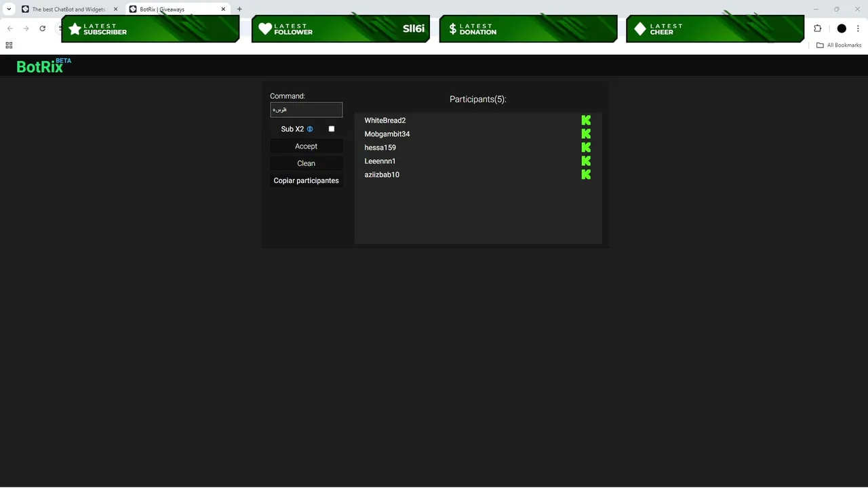Open the All Bookmarks folder
The image size is (868, 488).
click(839, 45)
